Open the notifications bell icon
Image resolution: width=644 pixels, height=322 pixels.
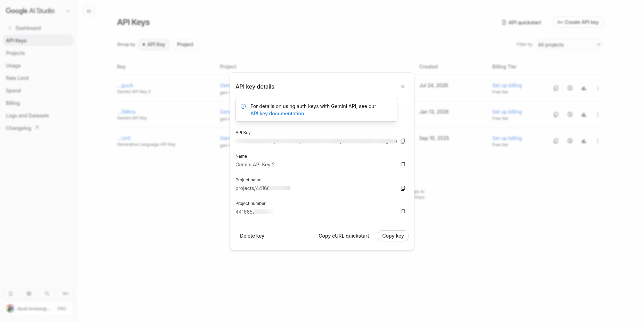(11, 294)
